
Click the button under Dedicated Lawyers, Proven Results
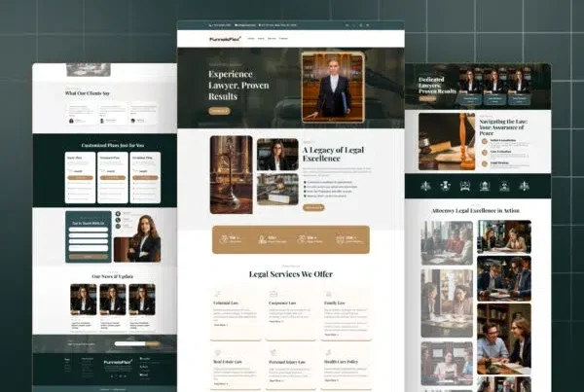(x=427, y=98)
